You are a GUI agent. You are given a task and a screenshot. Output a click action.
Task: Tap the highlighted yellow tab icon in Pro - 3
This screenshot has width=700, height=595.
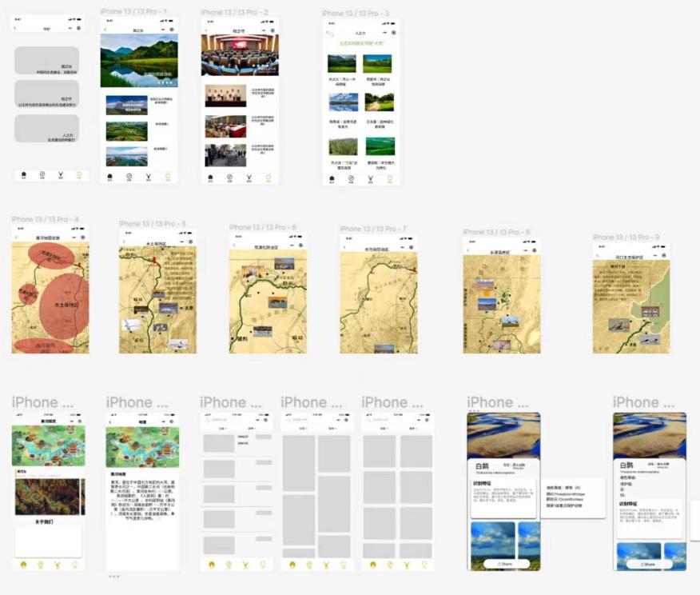389,179
